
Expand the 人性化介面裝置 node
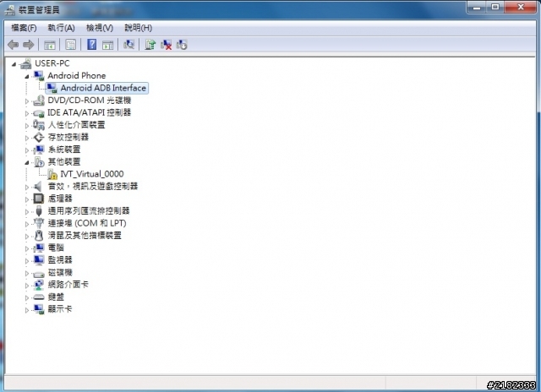(x=27, y=126)
